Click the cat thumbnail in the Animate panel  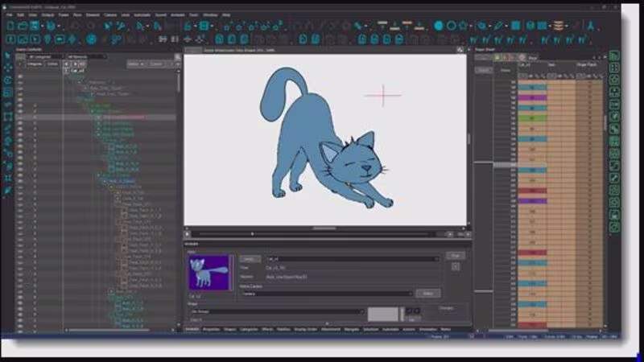point(208,273)
